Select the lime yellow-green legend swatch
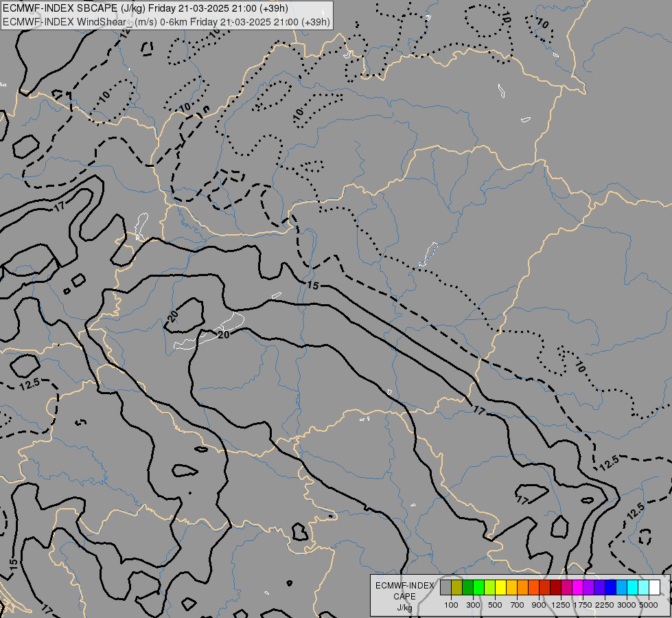Viewport: 672px width, 618px height. (490, 587)
